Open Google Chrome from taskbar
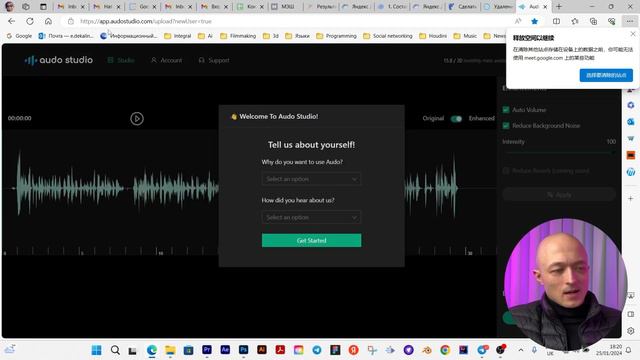Viewport: 640px width, 360px height. click(445, 350)
